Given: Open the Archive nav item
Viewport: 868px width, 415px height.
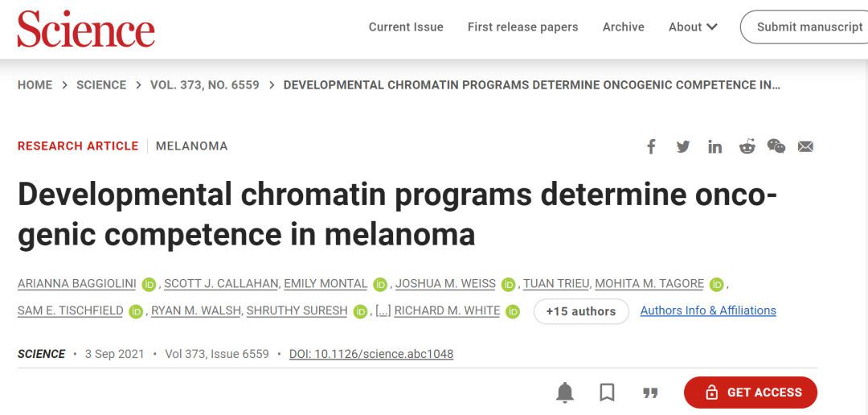Looking at the screenshot, I should click(x=624, y=27).
